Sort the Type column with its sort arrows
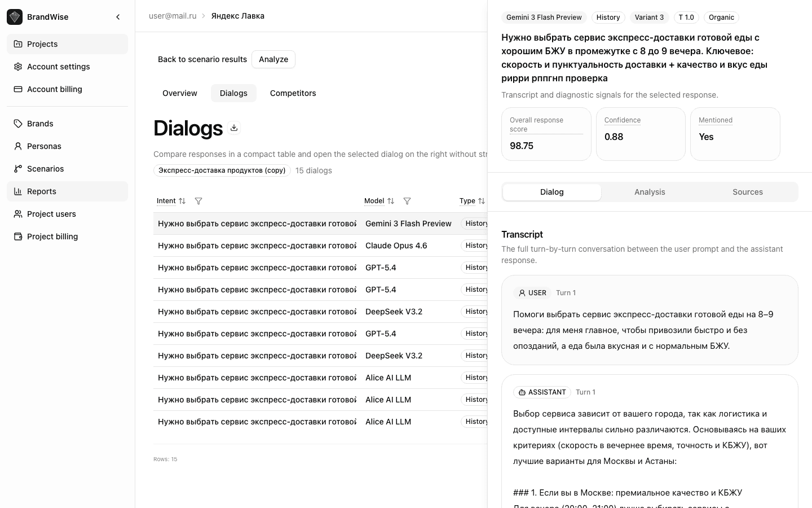The width and height of the screenshot is (812, 508). [x=482, y=201]
